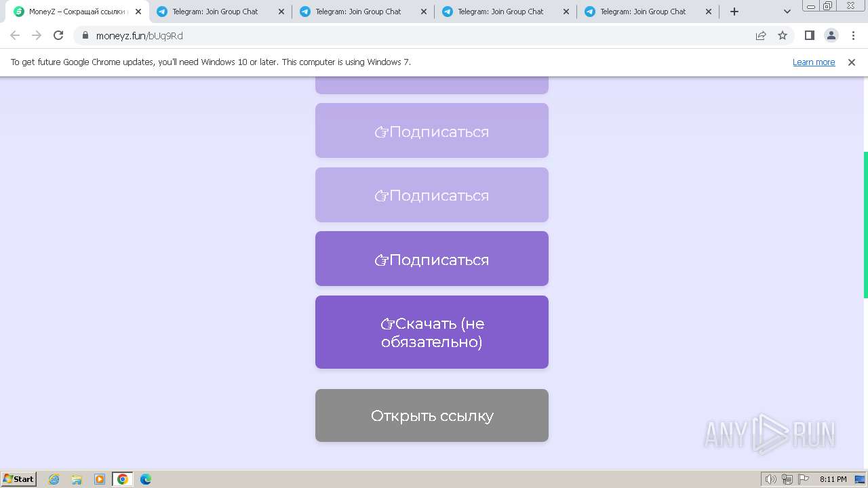Reload the moneyz.fun page
Screen dimensions: 868x488
58,36
